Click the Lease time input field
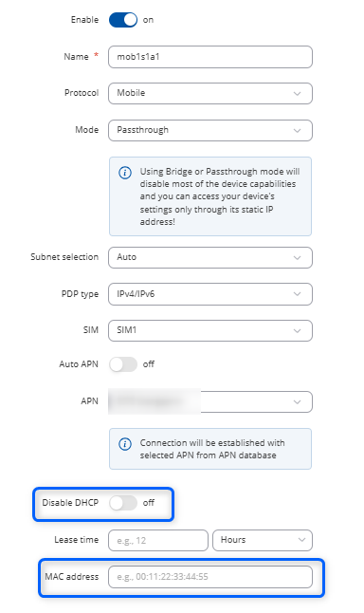The height and width of the screenshot is (613, 364). tap(158, 540)
